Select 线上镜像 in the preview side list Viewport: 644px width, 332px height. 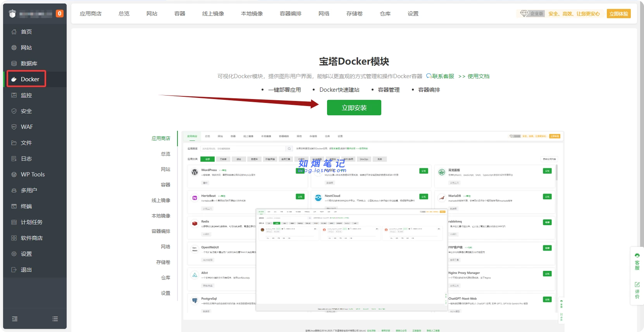tap(161, 200)
